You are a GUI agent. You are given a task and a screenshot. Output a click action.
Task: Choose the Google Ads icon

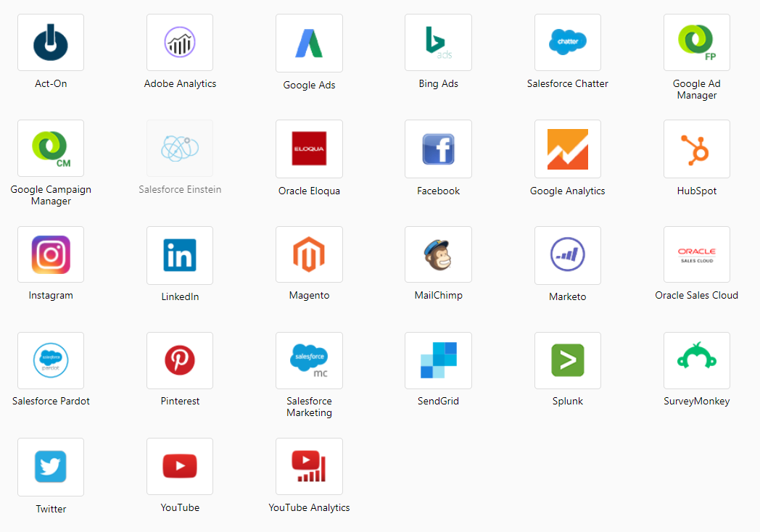[309, 43]
